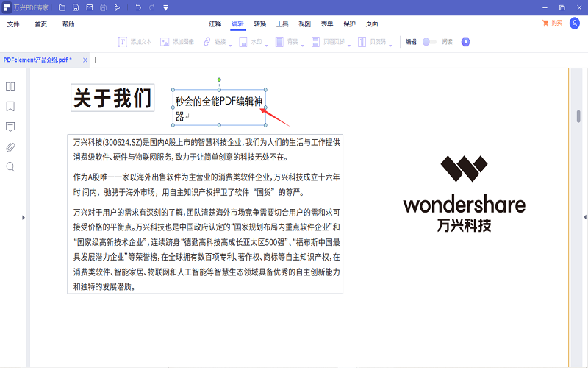
Task: Switch to the Convert (转换) tab
Action: pos(260,24)
